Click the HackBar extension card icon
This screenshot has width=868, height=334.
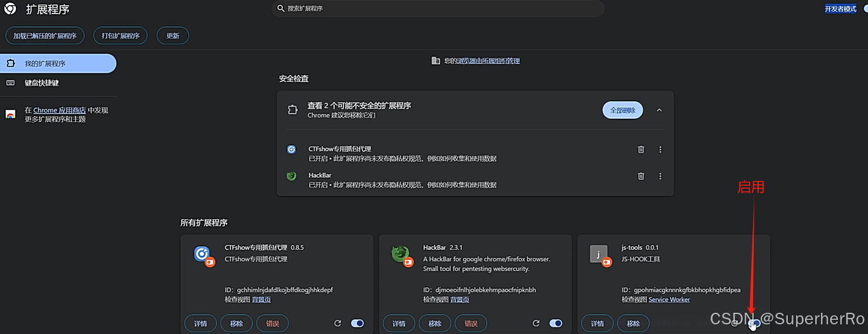pyautogui.click(x=401, y=255)
